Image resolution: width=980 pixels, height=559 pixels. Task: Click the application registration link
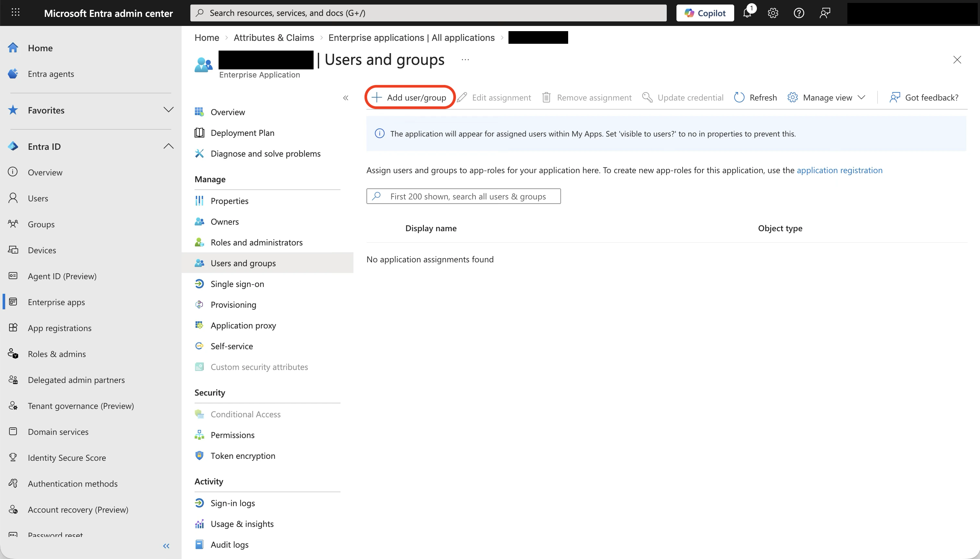[840, 170]
